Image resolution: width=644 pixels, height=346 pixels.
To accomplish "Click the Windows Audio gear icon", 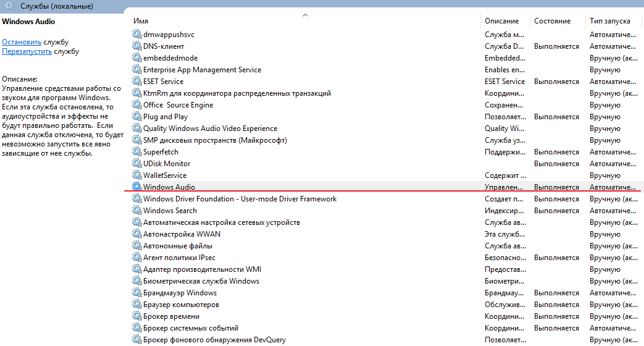I will pyautogui.click(x=136, y=187).
